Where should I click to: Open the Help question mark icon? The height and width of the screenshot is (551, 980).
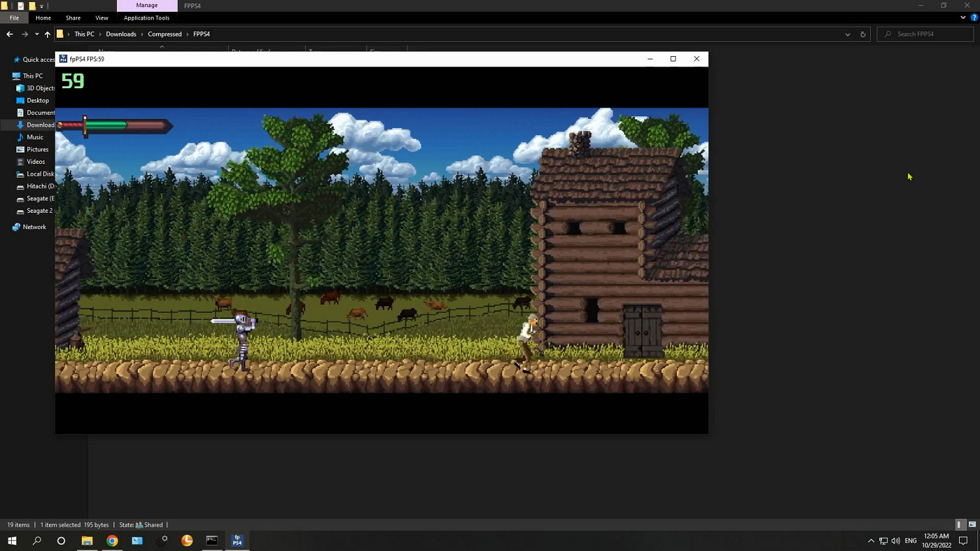974,18
